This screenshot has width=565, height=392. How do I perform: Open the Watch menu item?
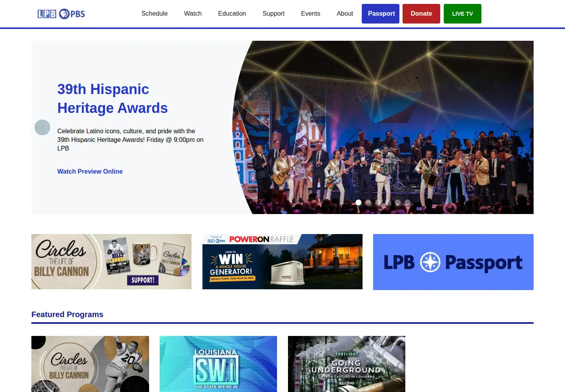[x=193, y=14]
